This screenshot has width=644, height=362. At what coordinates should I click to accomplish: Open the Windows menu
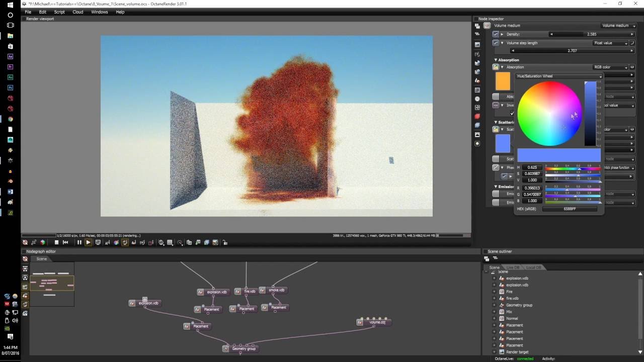pyautogui.click(x=100, y=12)
